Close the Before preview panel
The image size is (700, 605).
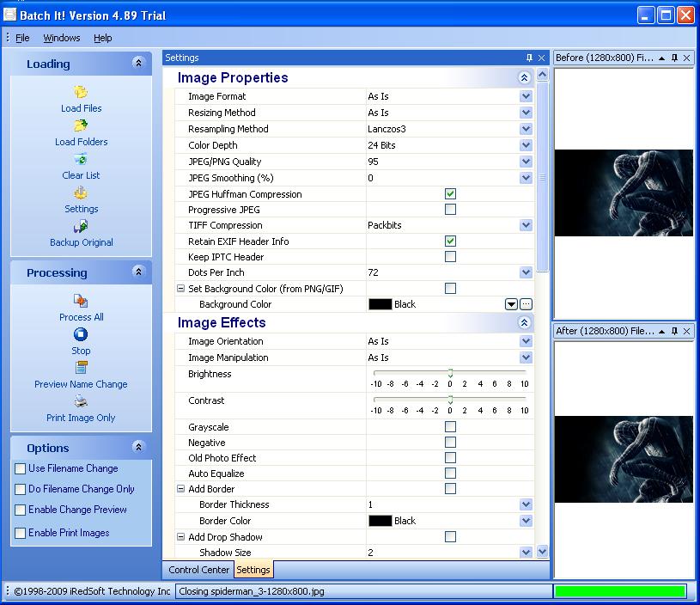[686, 58]
